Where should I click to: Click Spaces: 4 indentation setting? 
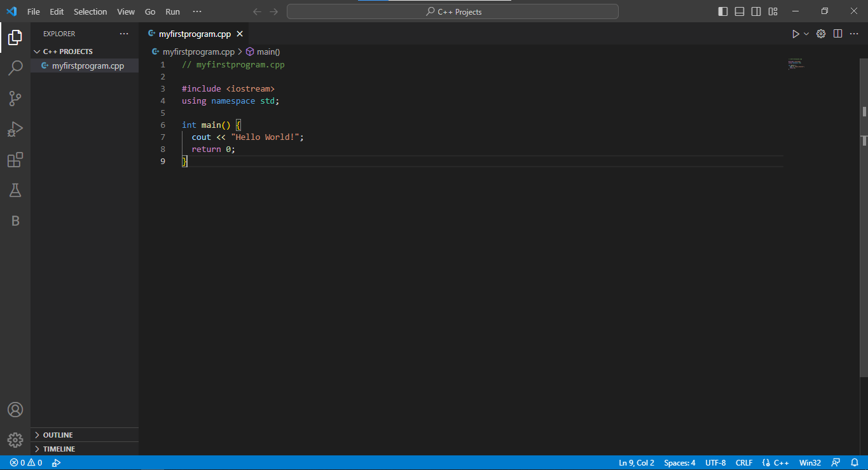pyautogui.click(x=680, y=463)
